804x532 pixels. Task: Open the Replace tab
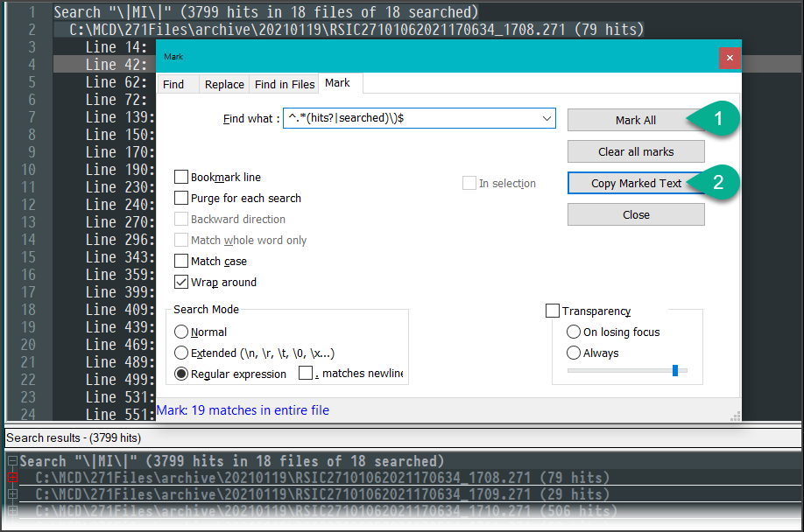(x=224, y=85)
